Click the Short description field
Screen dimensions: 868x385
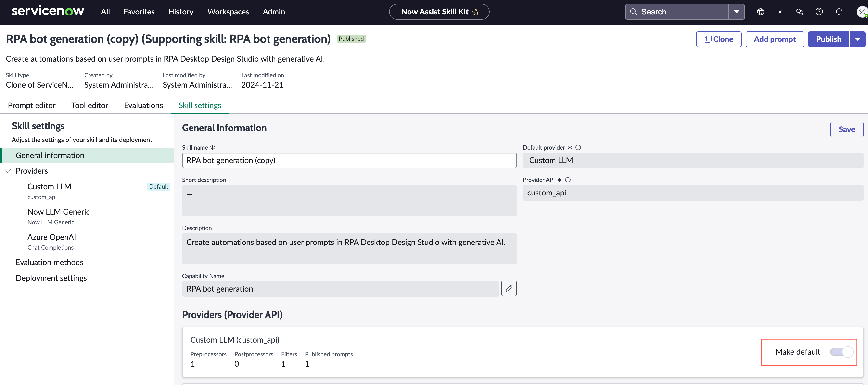[349, 200]
